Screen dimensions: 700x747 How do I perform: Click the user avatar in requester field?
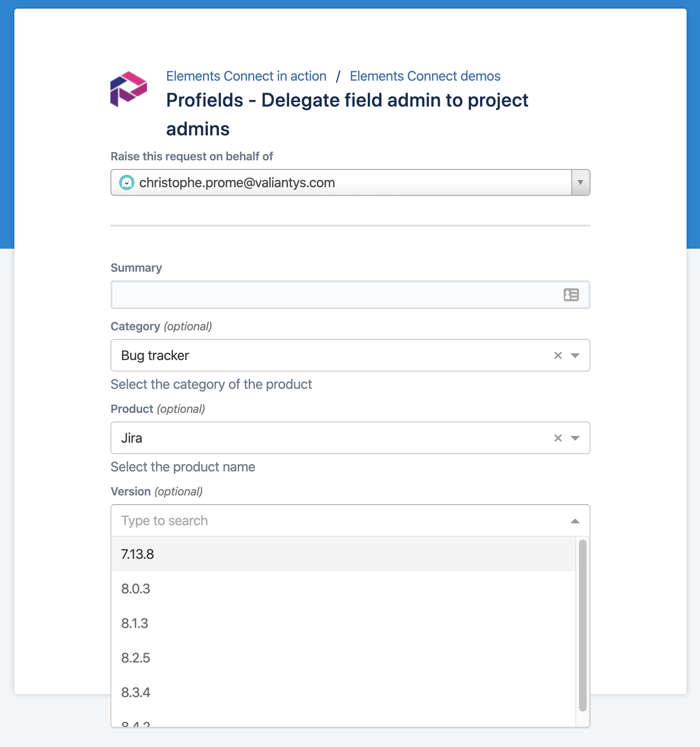pyautogui.click(x=126, y=183)
